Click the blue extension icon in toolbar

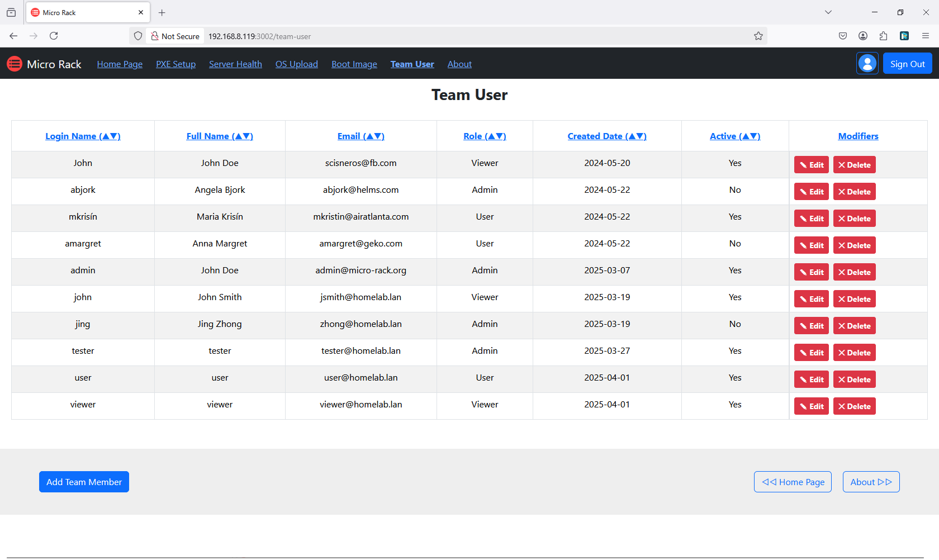[904, 36]
